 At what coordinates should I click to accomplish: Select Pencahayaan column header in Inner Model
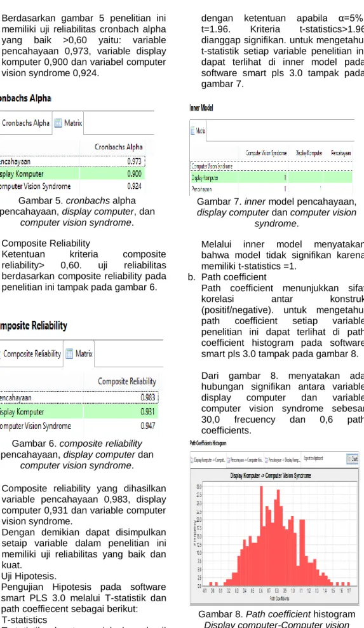coord(340,153)
